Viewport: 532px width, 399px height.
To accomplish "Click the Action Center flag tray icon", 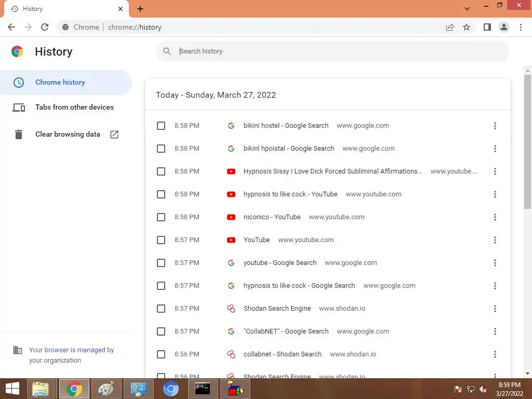I will tap(458, 389).
